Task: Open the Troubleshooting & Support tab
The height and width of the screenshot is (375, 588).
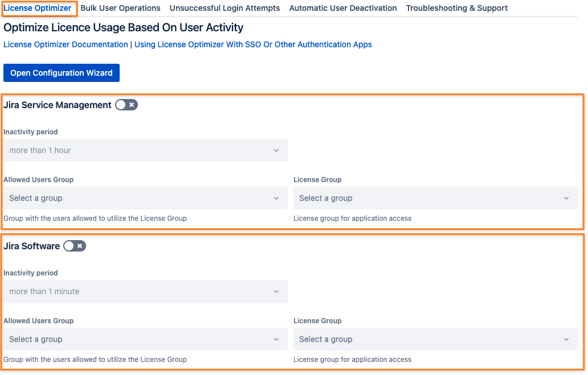Action: tap(456, 8)
